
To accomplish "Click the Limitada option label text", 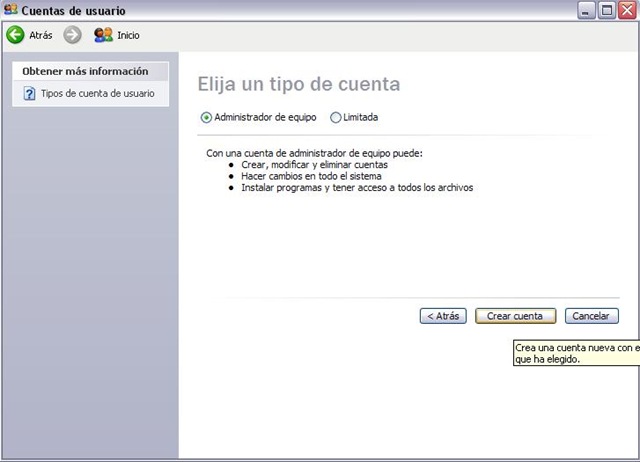I will (360, 117).
